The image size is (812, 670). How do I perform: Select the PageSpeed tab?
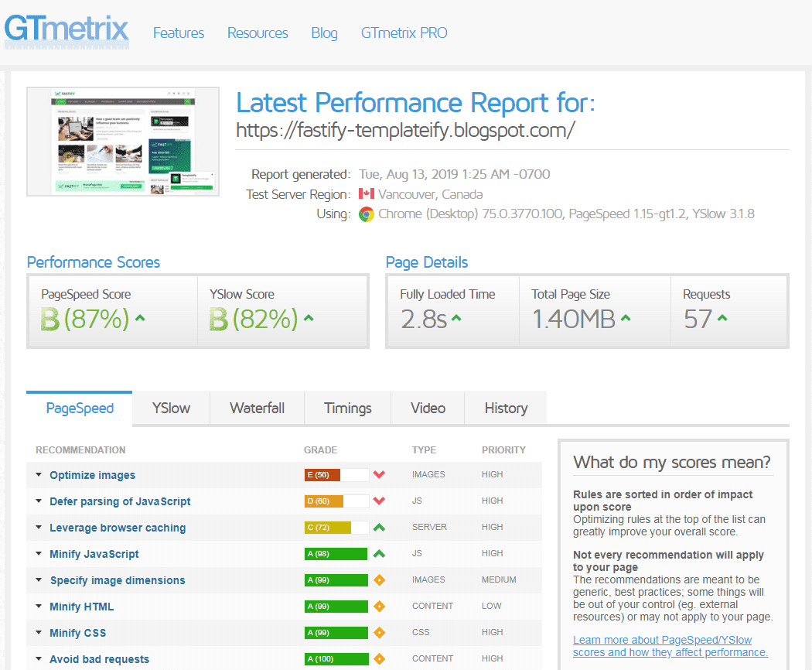pos(79,408)
